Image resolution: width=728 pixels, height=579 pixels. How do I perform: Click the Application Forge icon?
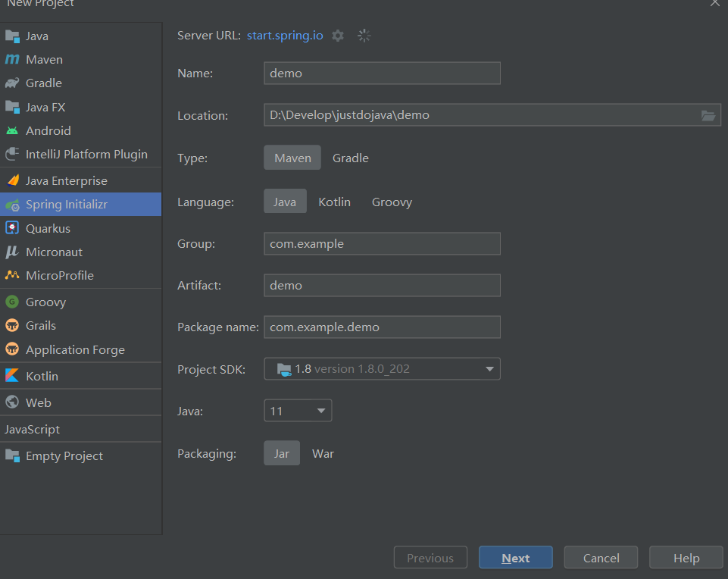pyautogui.click(x=12, y=349)
